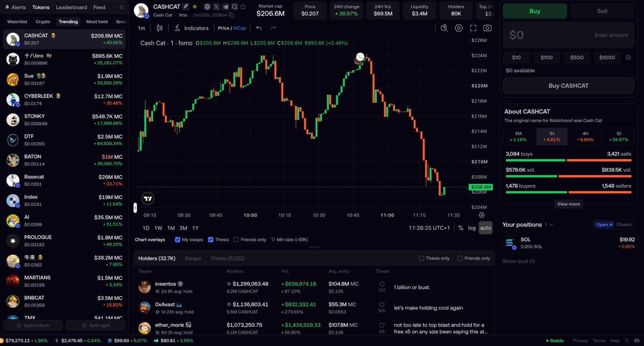The image size is (644, 346).
Task: Toggle the My swaps overlay checkbox
Action: click(178, 240)
